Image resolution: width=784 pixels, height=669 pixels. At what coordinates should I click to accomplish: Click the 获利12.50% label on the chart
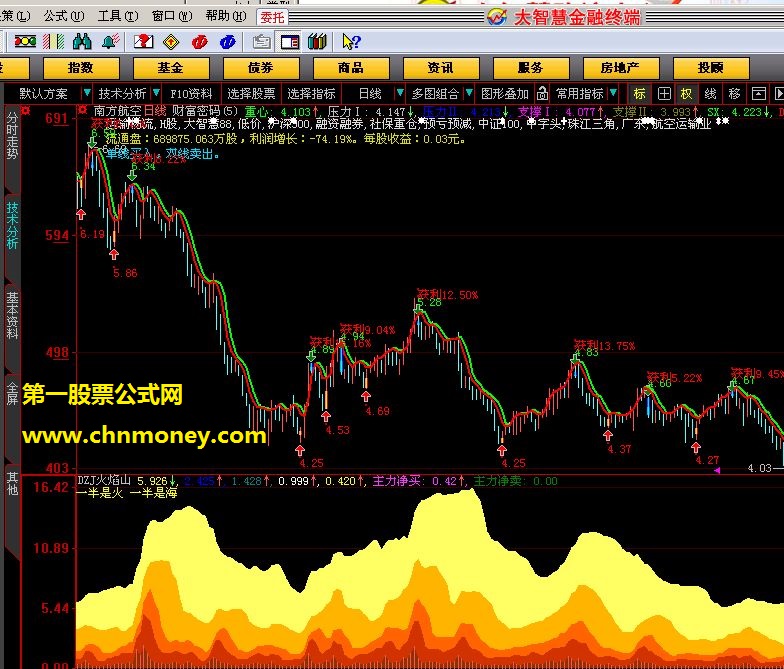(448, 294)
